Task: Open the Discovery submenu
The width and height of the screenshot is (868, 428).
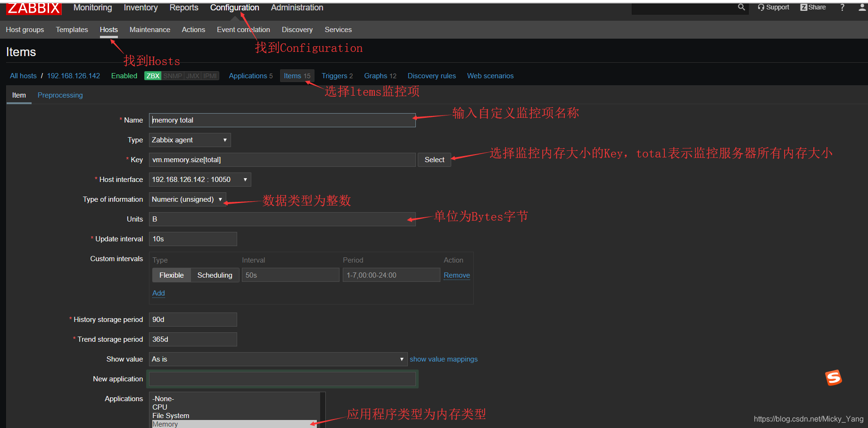Action: point(297,30)
